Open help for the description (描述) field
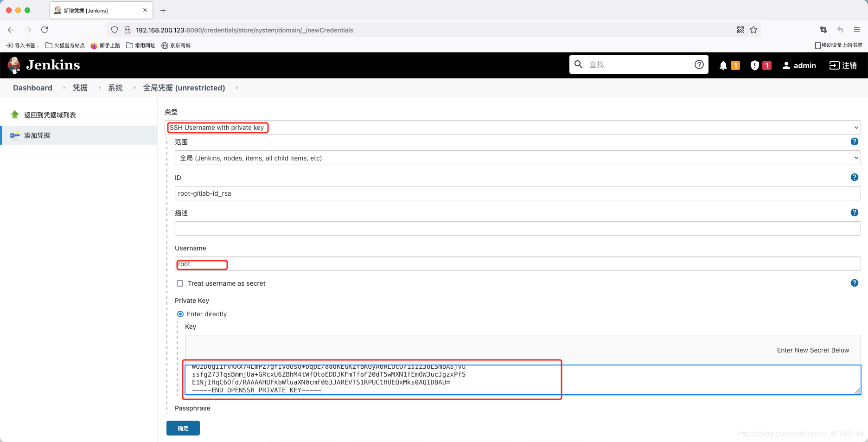868x442 pixels. (x=855, y=212)
